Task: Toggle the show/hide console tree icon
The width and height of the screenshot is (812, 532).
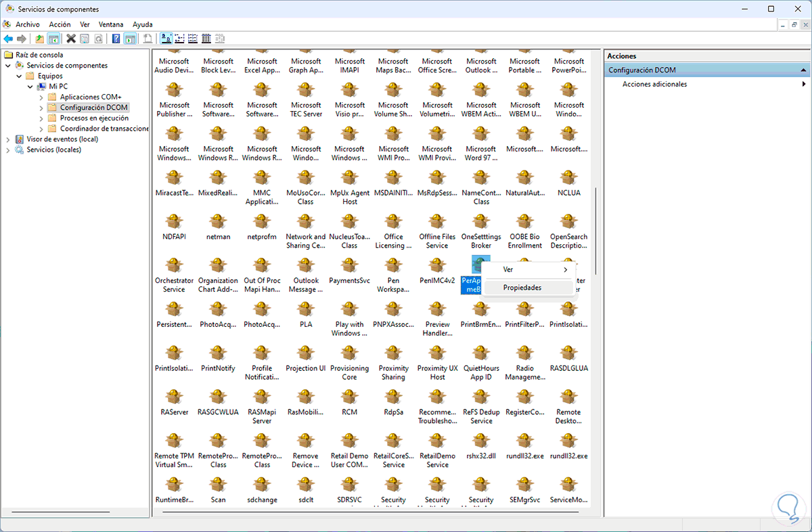Action: click(x=53, y=39)
